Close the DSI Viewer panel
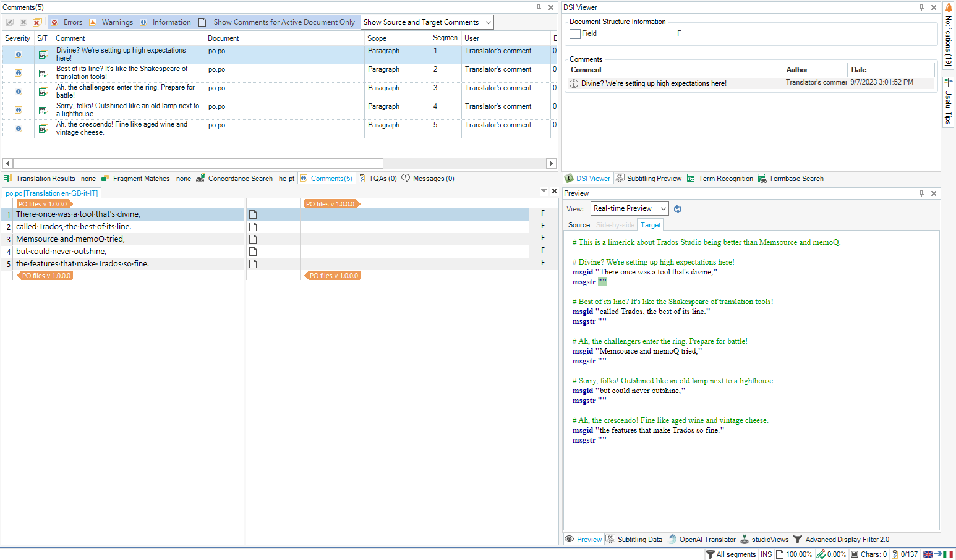 tap(934, 7)
